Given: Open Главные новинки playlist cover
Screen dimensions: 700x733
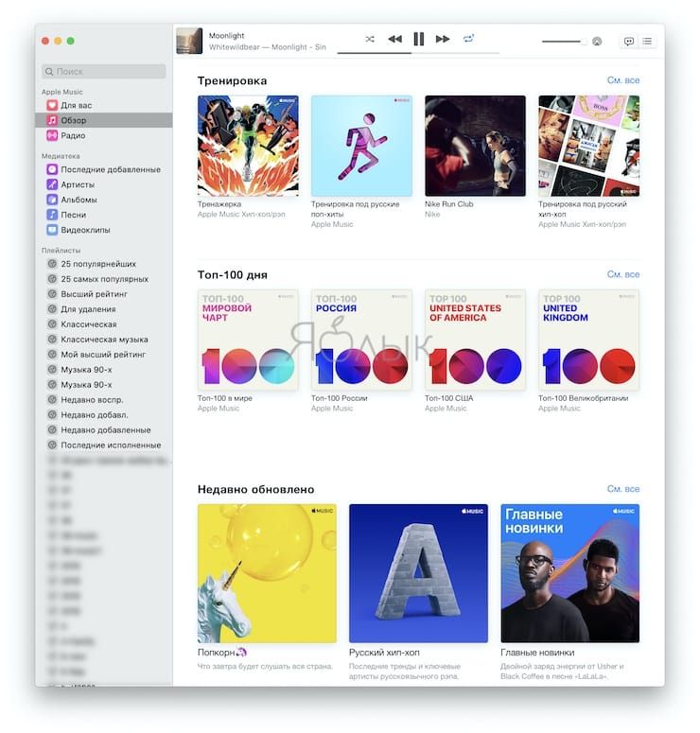Looking at the screenshot, I should coord(570,573).
